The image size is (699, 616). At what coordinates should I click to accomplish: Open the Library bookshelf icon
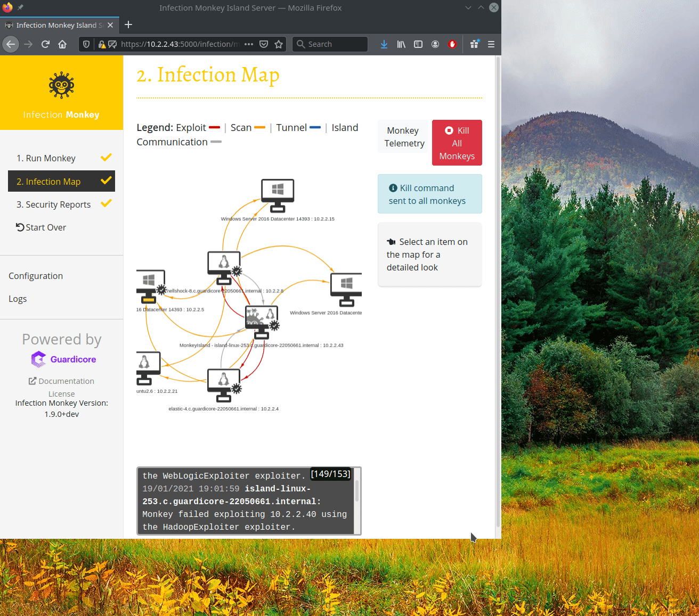click(401, 44)
